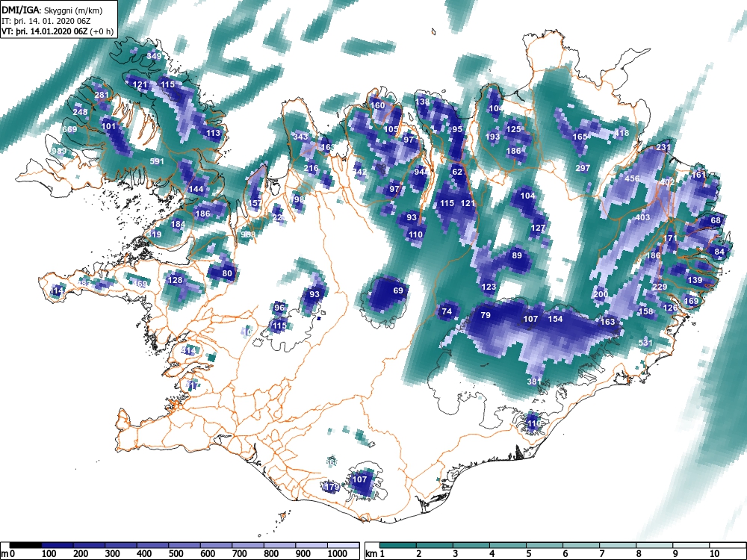Click the '169' visibility value on the map

pos(691,300)
